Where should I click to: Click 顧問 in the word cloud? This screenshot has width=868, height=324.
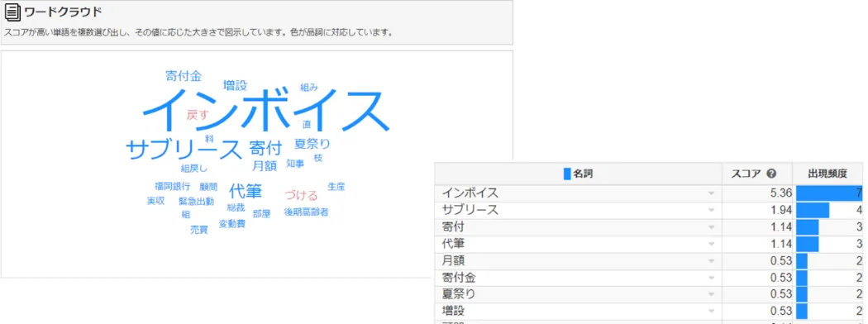208,187
